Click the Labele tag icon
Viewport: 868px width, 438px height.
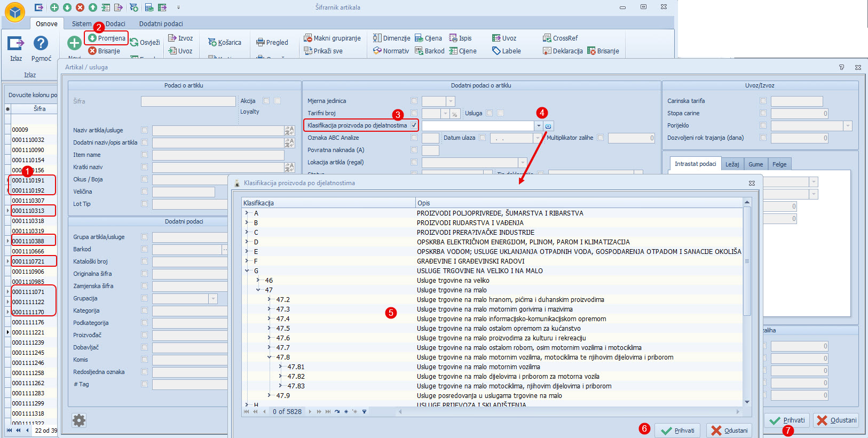(496, 51)
